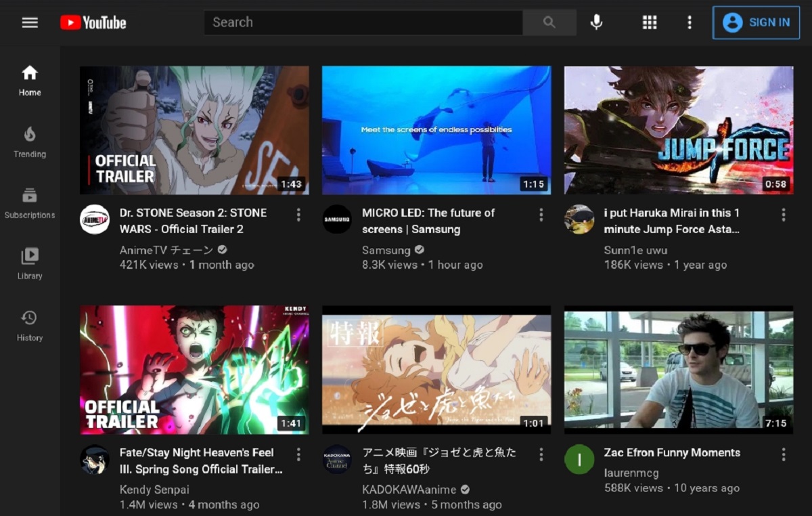Open the settings three-dot menu in header
Image resolution: width=812 pixels, height=516 pixels.
690,22
